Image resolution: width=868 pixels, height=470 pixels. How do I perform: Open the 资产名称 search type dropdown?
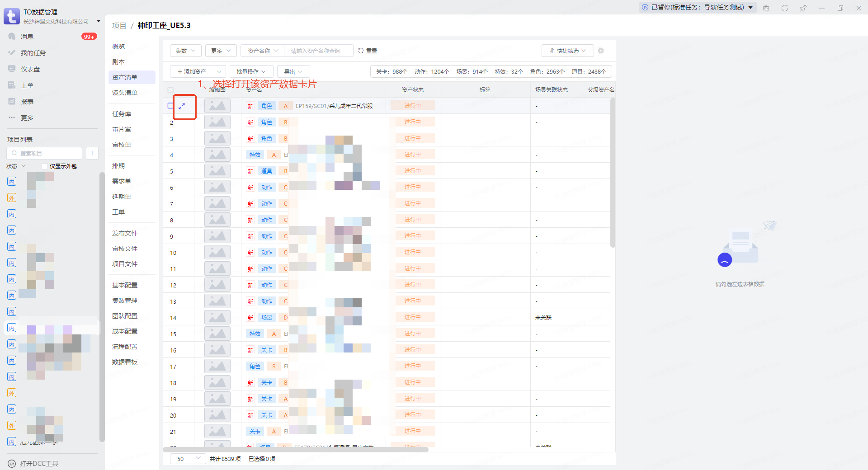pyautogui.click(x=263, y=51)
